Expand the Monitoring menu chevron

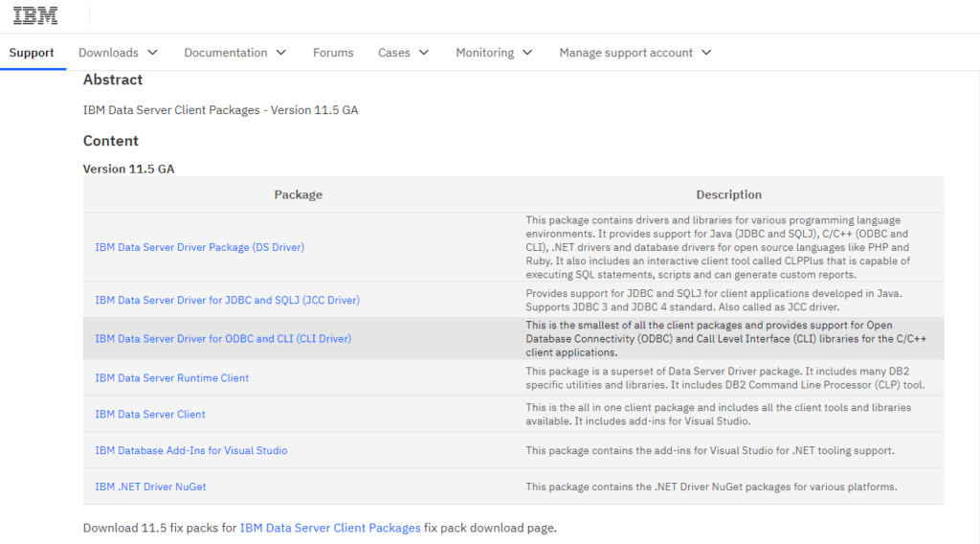pos(527,53)
